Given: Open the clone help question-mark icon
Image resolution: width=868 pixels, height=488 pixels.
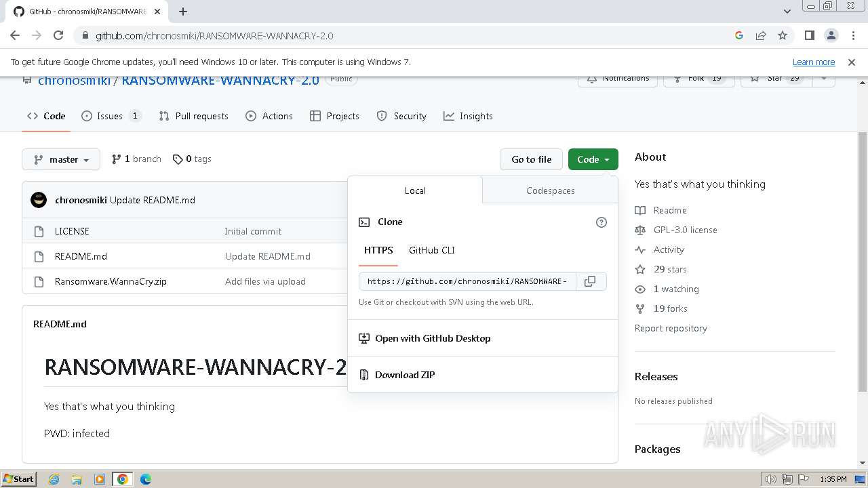Looking at the screenshot, I should pos(601,222).
